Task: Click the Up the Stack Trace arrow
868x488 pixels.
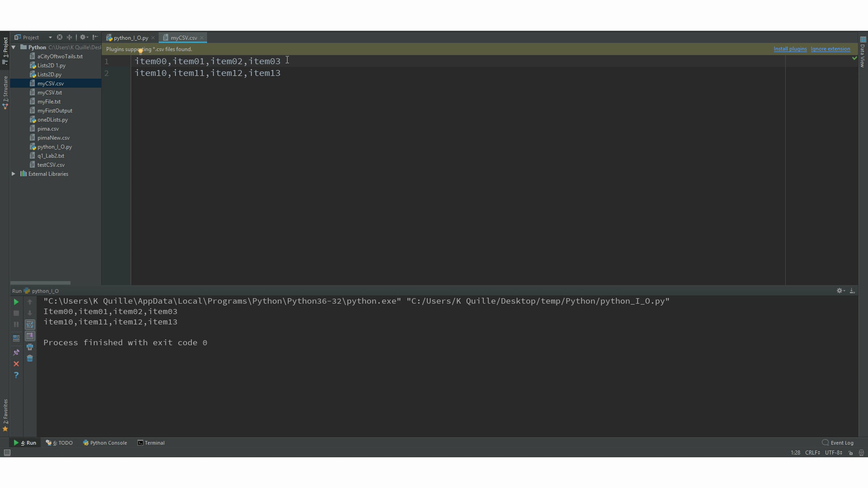Action: [30, 302]
